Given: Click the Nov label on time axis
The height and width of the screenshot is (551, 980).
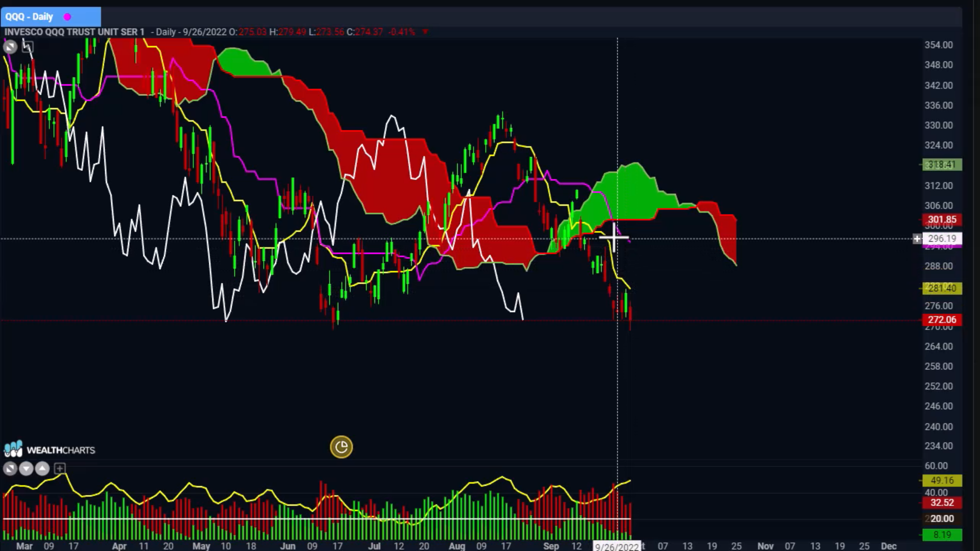Looking at the screenshot, I should 766,546.
